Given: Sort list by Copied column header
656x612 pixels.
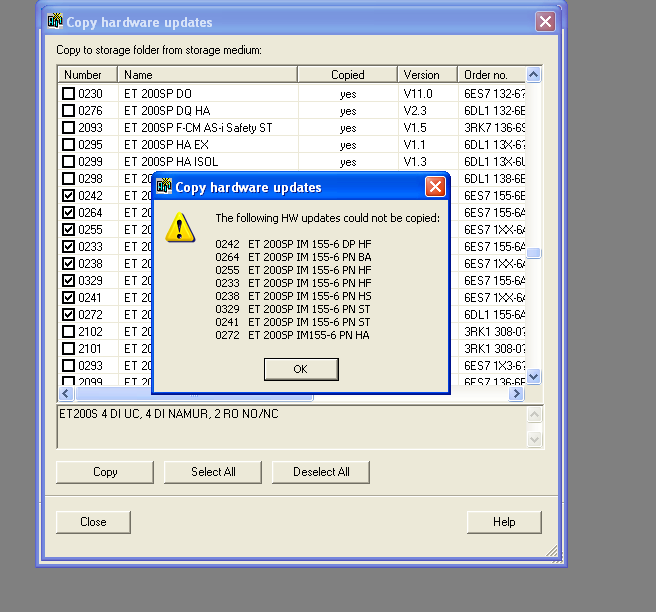Looking at the screenshot, I should (348, 74).
